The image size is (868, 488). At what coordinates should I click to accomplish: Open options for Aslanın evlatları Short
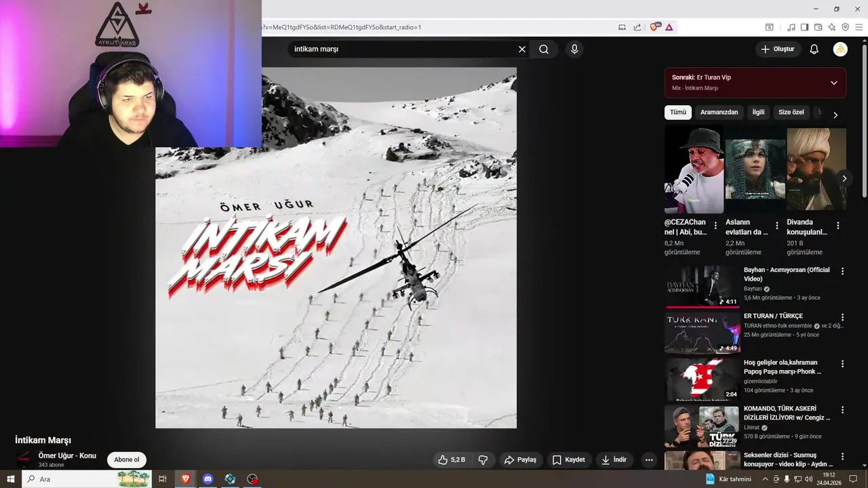(x=776, y=226)
